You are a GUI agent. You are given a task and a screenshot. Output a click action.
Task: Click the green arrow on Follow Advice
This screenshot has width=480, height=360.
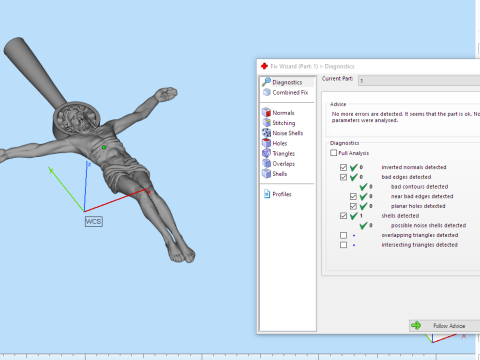[x=416, y=325]
